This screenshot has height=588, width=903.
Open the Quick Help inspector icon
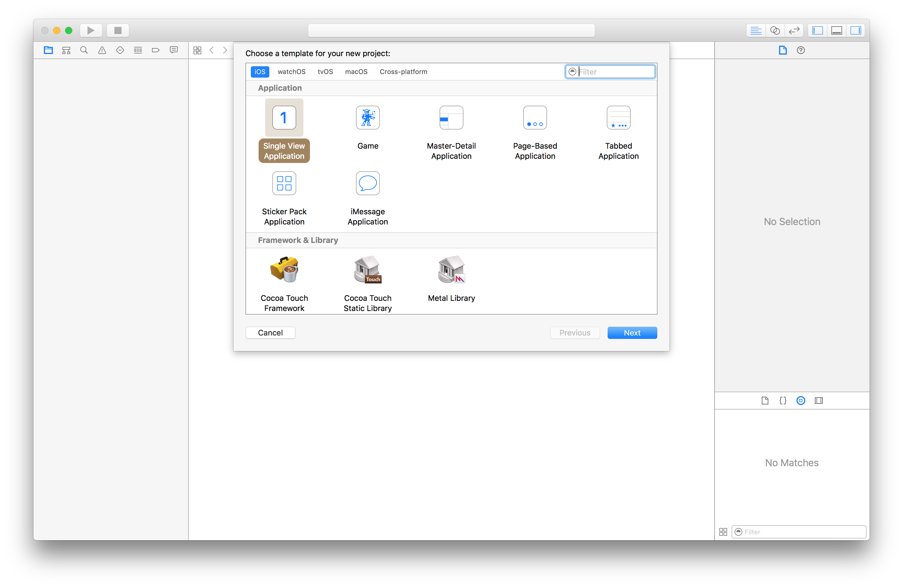[801, 50]
